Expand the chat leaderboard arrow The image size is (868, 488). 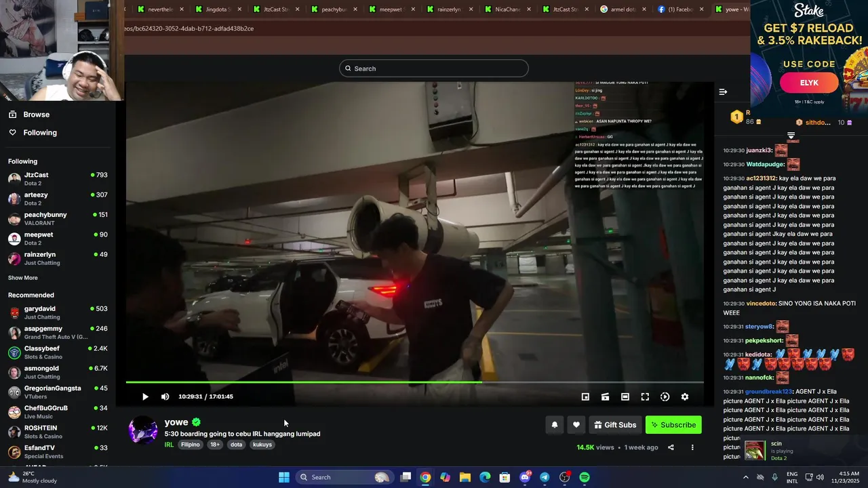point(791,136)
